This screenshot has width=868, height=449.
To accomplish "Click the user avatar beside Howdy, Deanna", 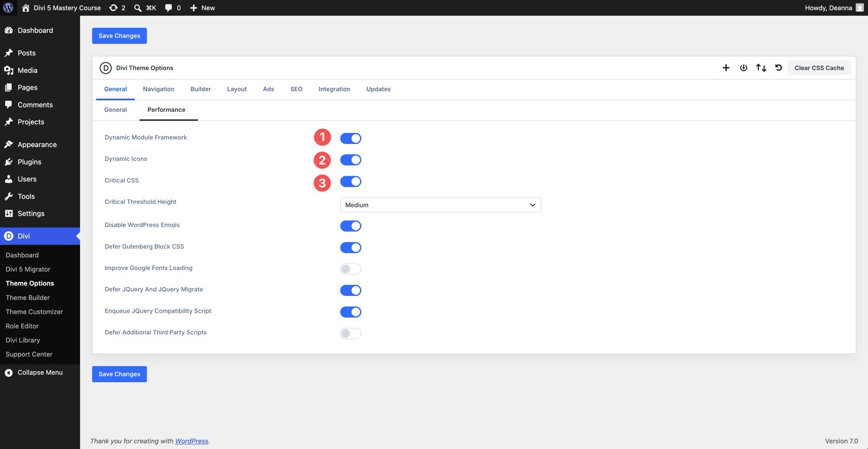I will coord(859,8).
